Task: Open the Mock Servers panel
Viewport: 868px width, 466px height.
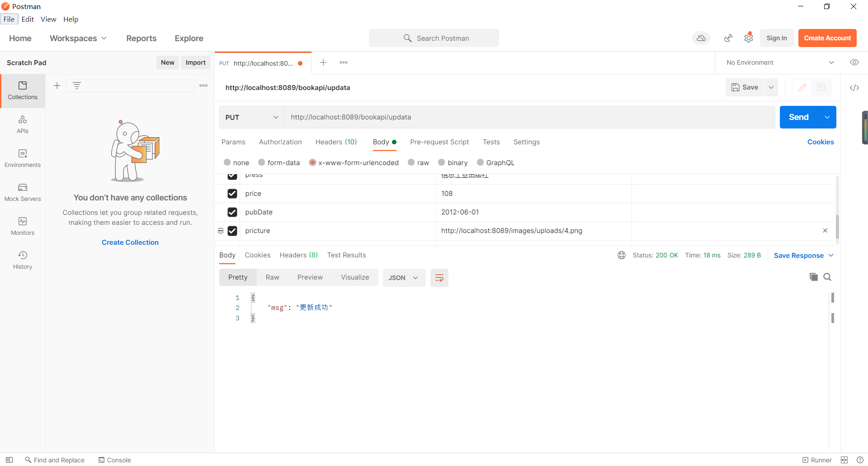Action: [22, 192]
